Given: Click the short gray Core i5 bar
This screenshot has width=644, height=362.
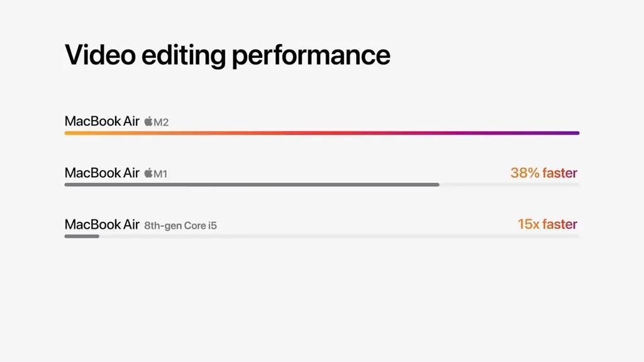Looking at the screenshot, I should point(82,236).
